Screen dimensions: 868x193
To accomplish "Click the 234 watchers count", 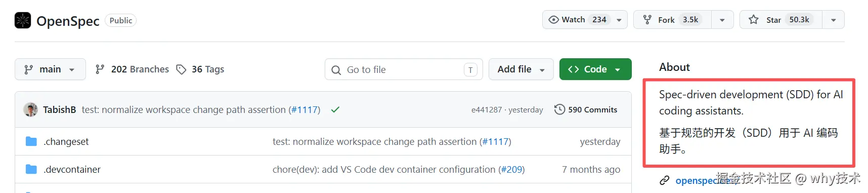I will tap(599, 20).
